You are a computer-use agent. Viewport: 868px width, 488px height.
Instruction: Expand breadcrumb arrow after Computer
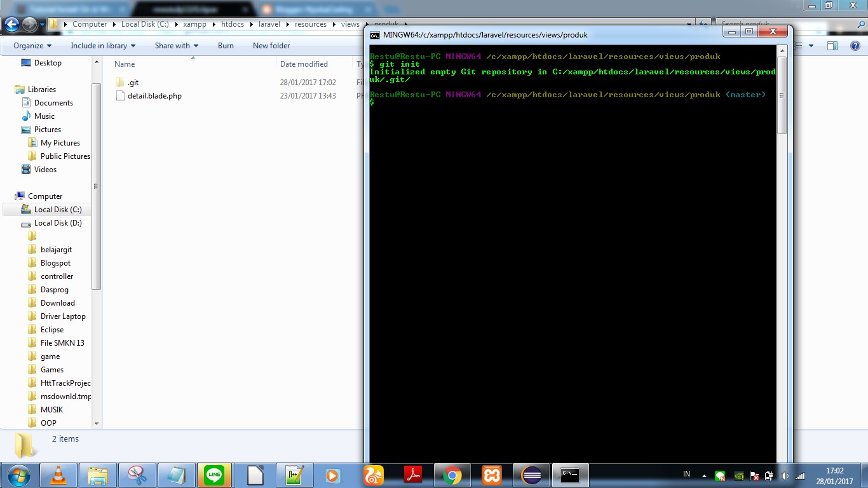click(x=114, y=25)
